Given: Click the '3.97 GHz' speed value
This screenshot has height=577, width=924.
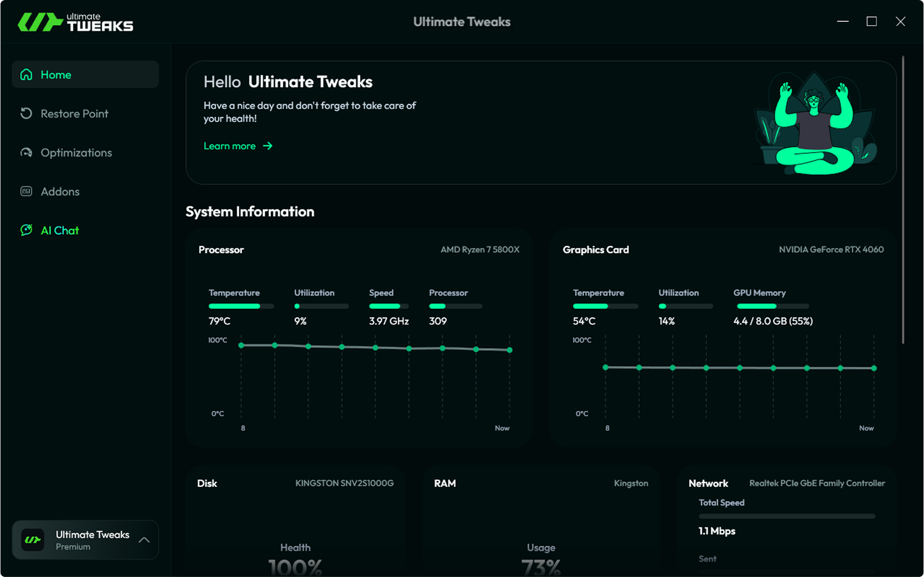Looking at the screenshot, I should point(389,321).
